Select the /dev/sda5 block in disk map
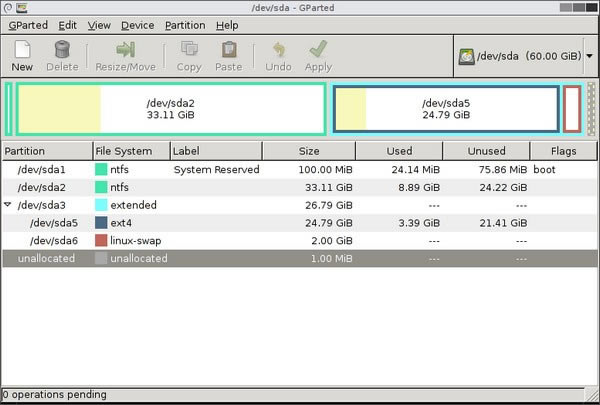This screenshot has height=405, width=600. 446,109
